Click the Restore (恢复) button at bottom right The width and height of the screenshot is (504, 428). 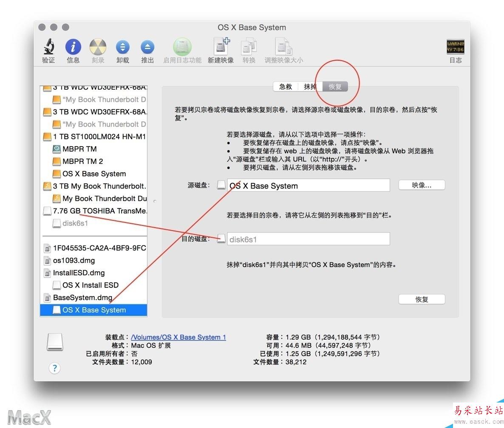[x=422, y=299]
